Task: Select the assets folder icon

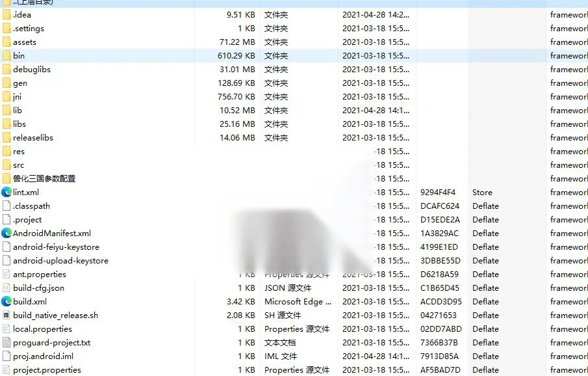Action: (6, 42)
